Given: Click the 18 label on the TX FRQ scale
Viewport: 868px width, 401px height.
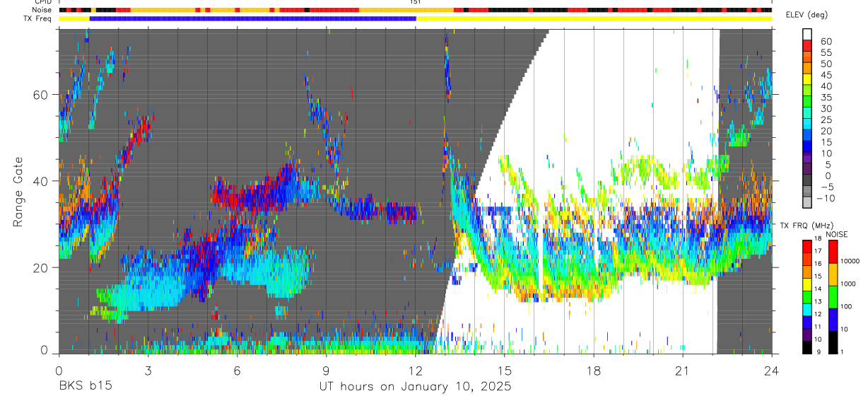Looking at the screenshot, I should pyautogui.click(x=819, y=239).
